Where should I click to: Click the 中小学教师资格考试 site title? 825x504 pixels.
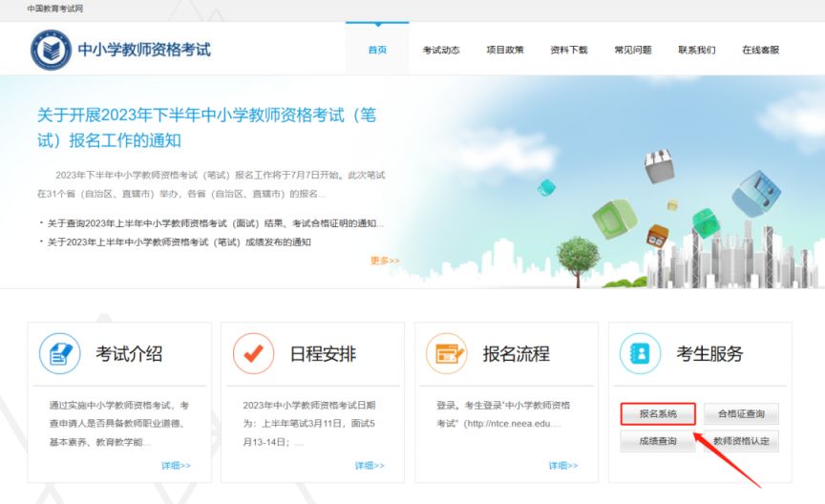[x=144, y=50]
